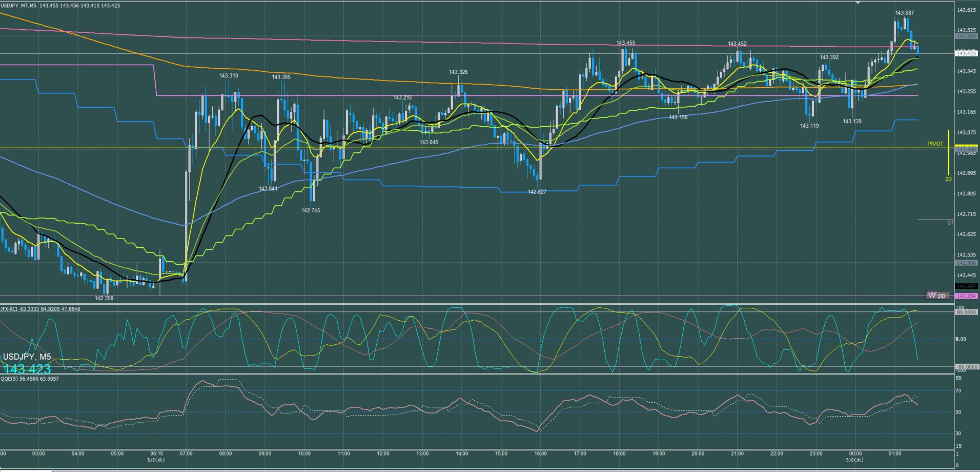Screen dimensions: 980x472
Task: Select the 143.326 swing high label
Action: (458, 72)
